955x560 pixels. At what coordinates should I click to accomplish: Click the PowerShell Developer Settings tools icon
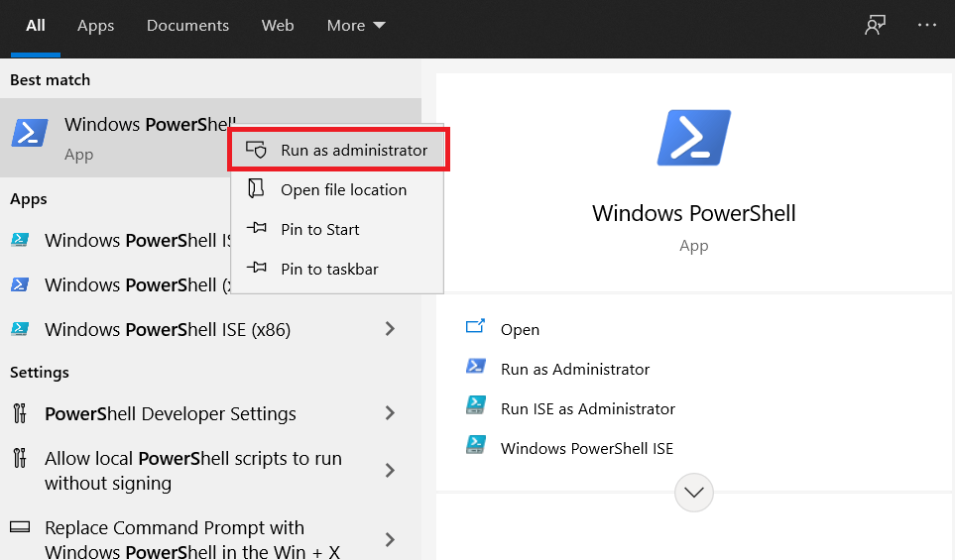20,413
